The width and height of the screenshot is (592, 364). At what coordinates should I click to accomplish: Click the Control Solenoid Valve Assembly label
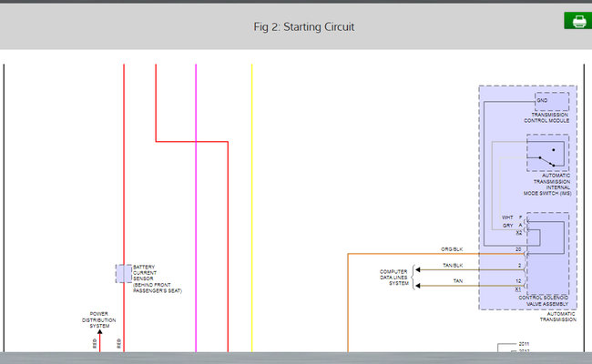click(x=544, y=300)
